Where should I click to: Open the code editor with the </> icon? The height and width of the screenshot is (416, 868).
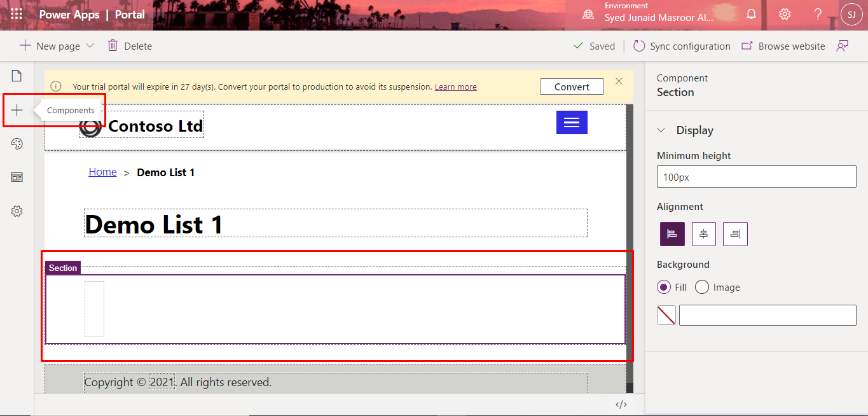pyautogui.click(x=621, y=404)
